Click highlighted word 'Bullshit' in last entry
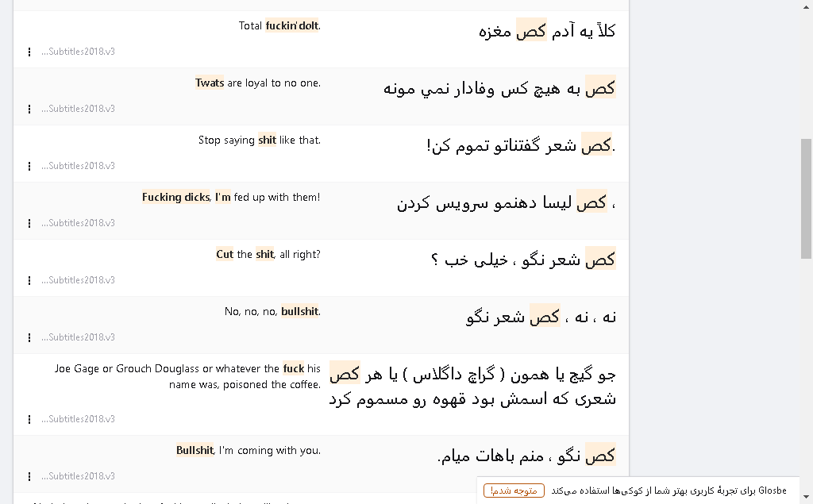 click(195, 450)
